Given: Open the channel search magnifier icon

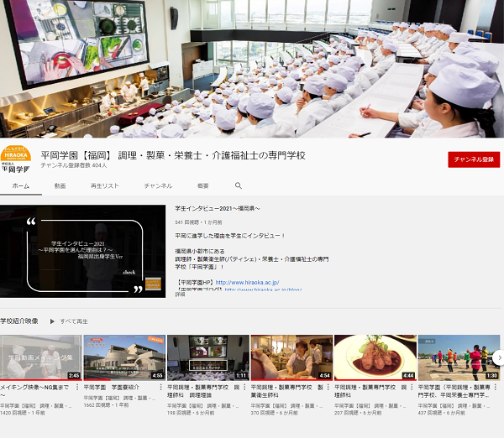Looking at the screenshot, I should 239,185.
